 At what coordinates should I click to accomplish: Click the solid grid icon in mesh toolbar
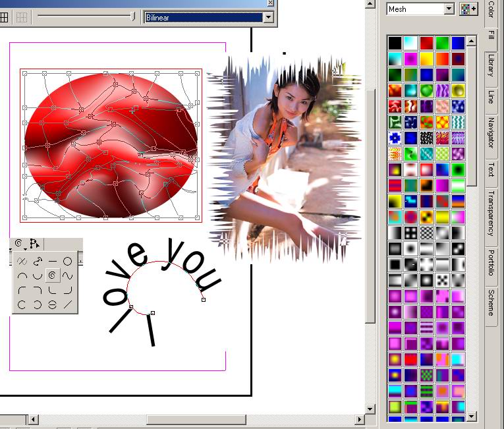pyautogui.click(x=4, y=17)
